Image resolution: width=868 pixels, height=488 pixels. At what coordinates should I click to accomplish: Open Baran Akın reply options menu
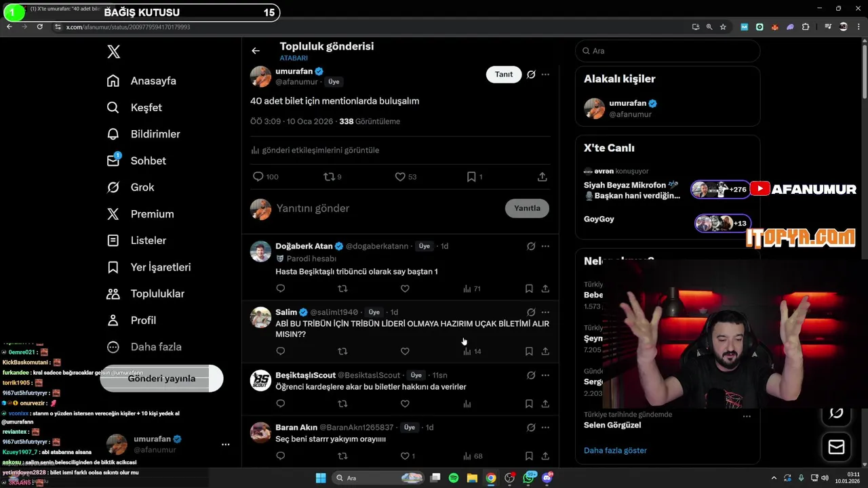(545, 428)
